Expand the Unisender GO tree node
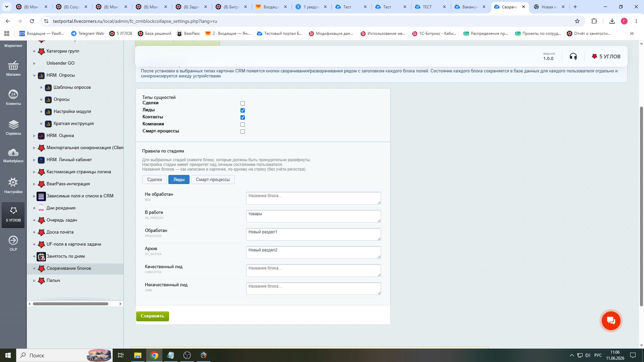644x362 pixels. [34, 63]
